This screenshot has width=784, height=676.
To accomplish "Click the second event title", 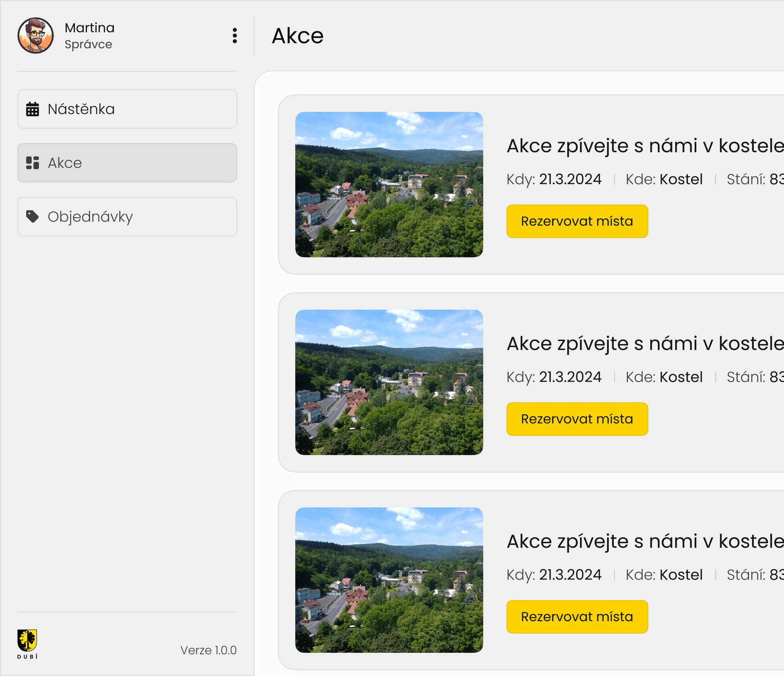I will tap(644, 343).
